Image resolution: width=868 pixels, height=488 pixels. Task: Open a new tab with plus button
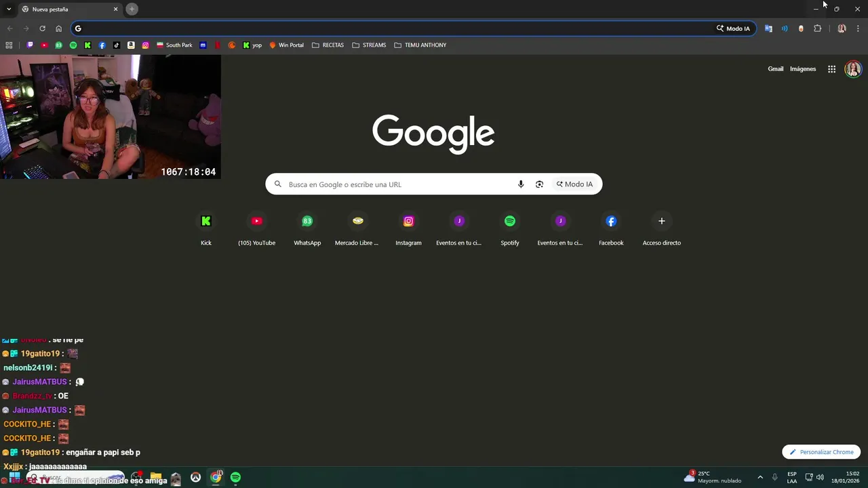[x=132, y=9]
